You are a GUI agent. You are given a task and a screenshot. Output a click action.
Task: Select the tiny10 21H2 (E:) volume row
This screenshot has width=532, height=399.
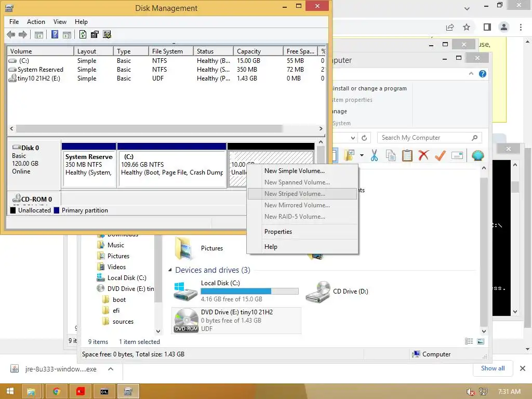pos(166,78)
